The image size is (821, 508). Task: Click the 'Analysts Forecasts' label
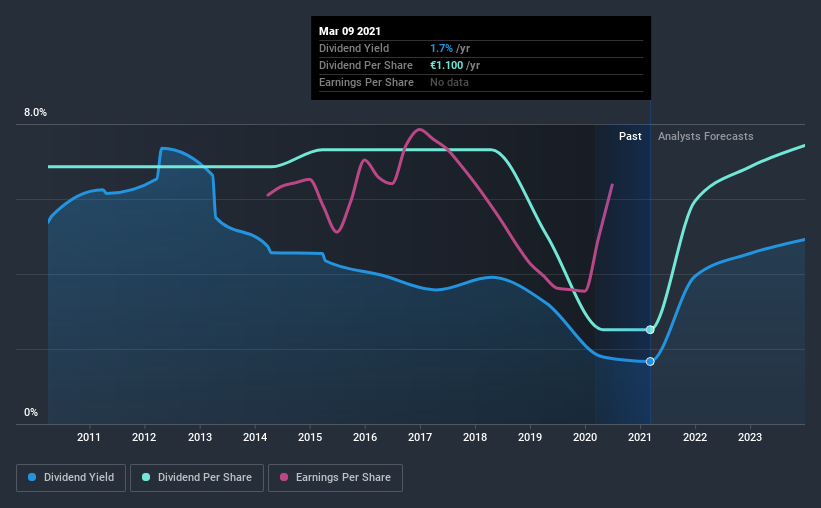705,136
